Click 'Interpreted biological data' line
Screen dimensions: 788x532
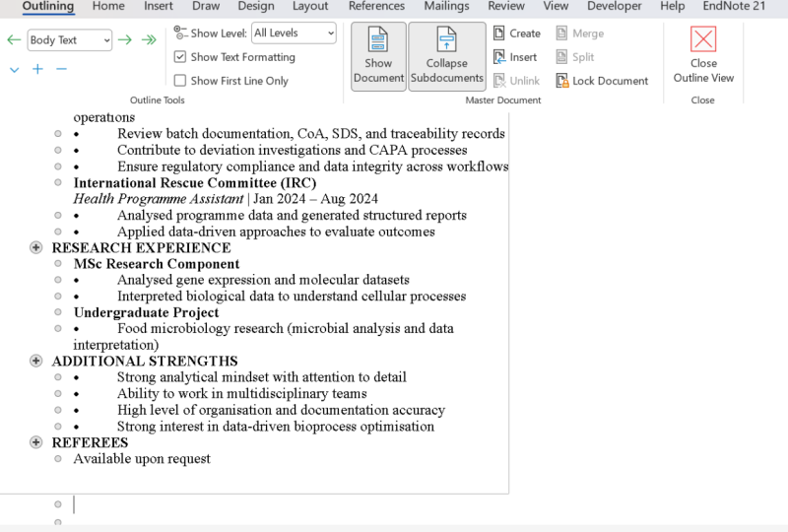(x=292, y=297)
